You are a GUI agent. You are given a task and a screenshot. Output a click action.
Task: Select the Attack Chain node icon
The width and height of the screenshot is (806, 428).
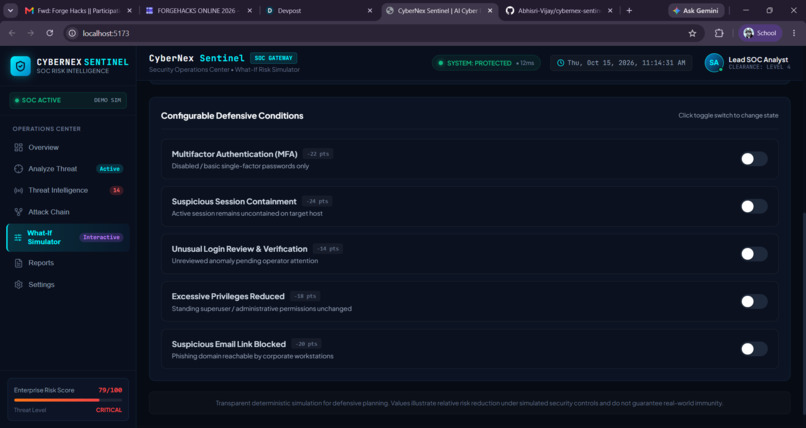point(19,212)
